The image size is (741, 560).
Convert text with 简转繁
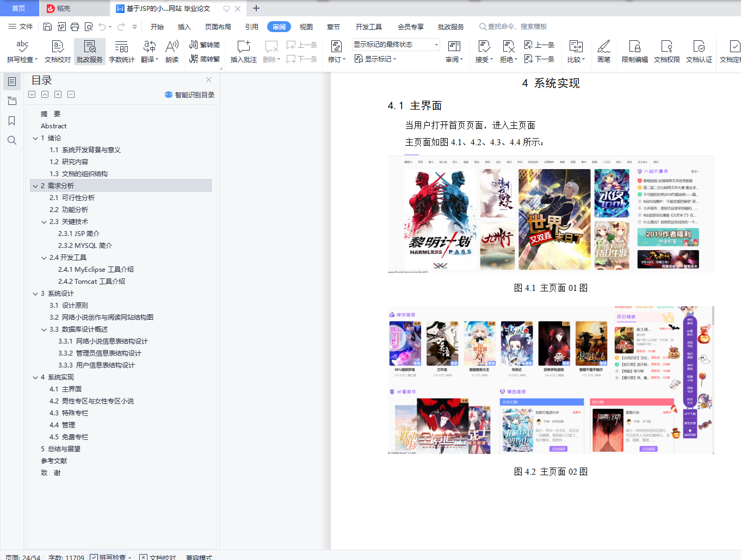point(205,59)
